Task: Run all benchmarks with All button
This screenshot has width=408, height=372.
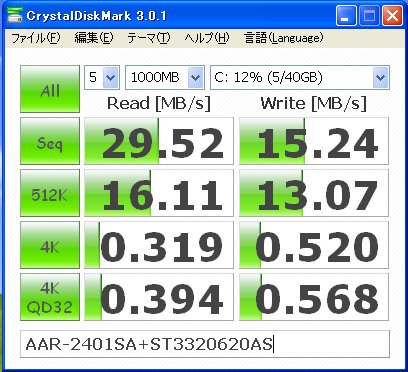Action: point(50,89)
